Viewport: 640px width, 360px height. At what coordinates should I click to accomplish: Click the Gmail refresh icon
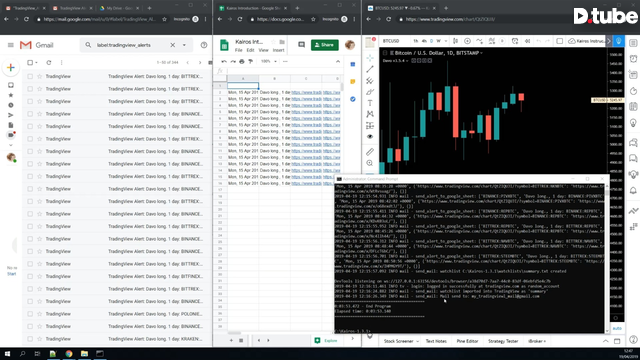coord(49,62)
